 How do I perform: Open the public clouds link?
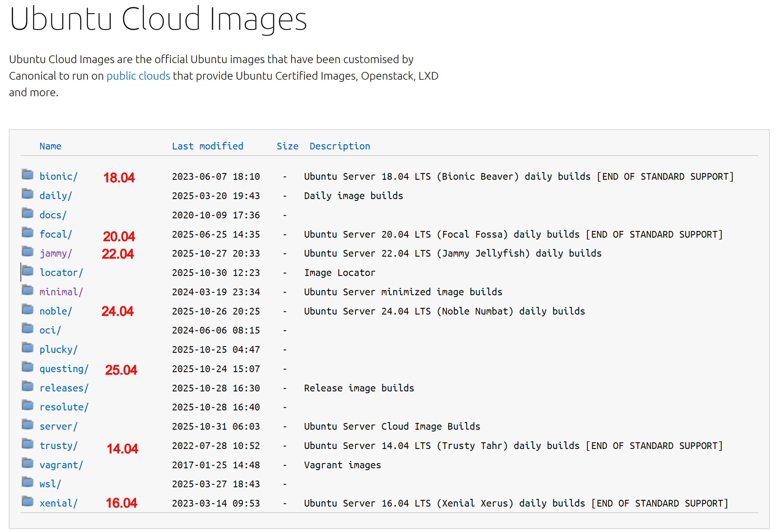tap(138, 76)
